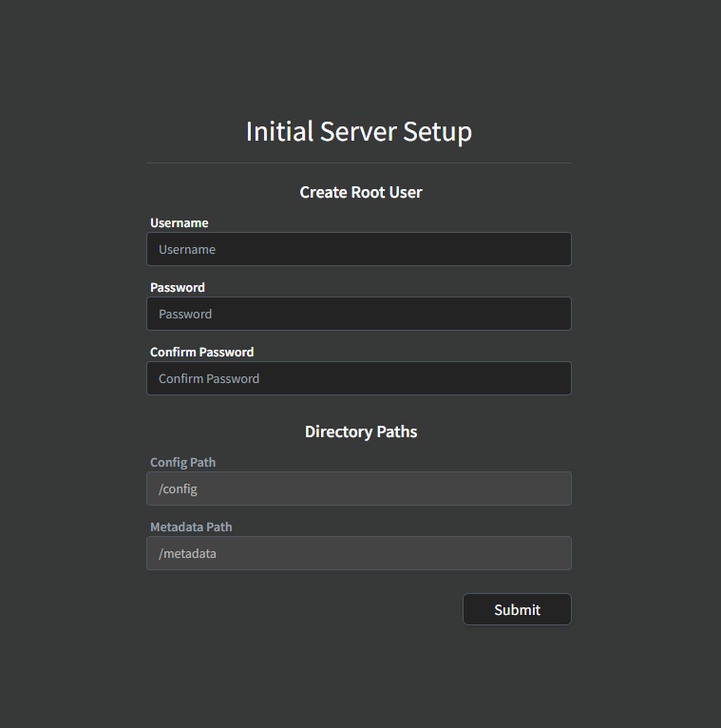Image resolution: width=721 pixels, height=728 pixels.
Task: Click the divider line under the title
Action: [x=358, y=163]
